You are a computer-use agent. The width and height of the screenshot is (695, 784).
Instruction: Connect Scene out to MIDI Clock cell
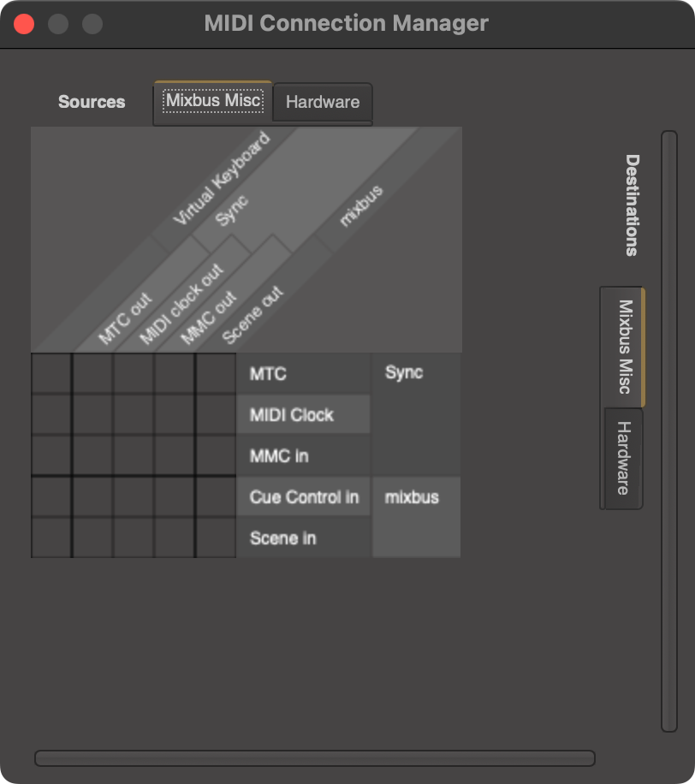pyautogui.click(x=216, y=415)
